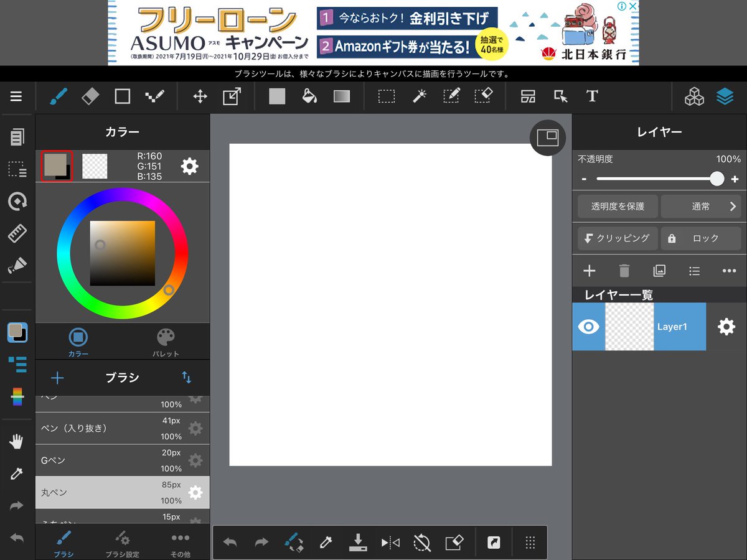Select the Bucket fill tool

tap(309, 96)
